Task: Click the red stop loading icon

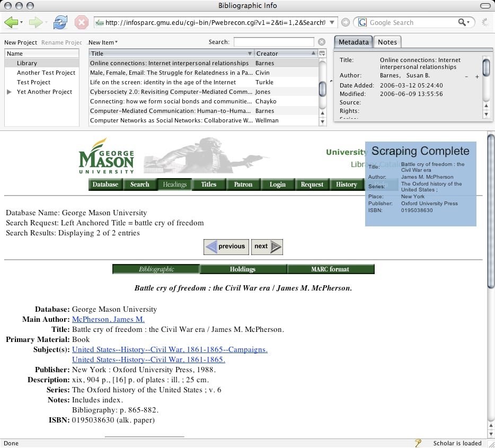Action: 81,22
